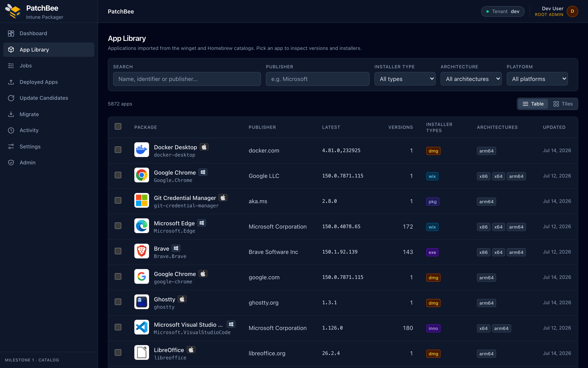The height and width of the screenshot is (368, 588).
Task: Click the Windows platform badge beside Microsoft Edge
Action: click(202, 223)
